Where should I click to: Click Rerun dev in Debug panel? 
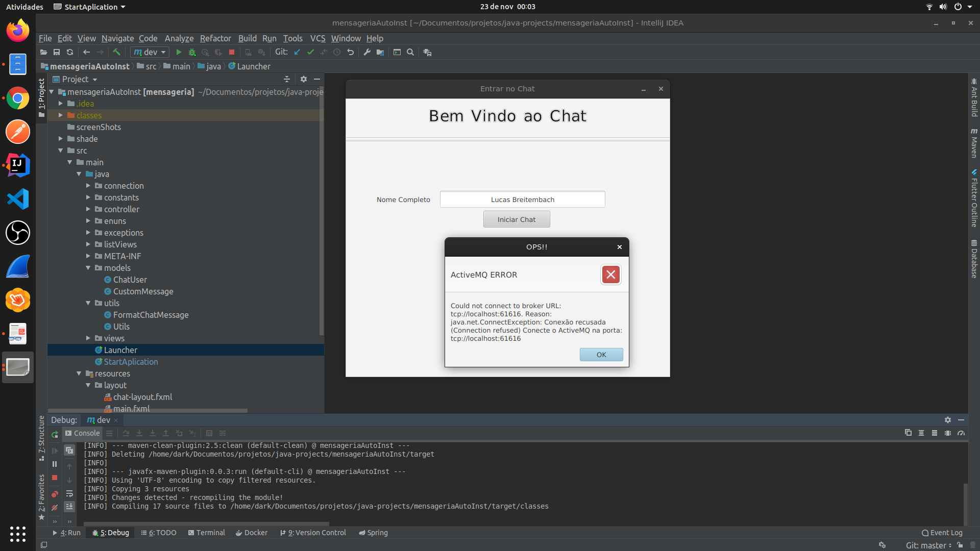pyautogui.click(x=55, y=434)
